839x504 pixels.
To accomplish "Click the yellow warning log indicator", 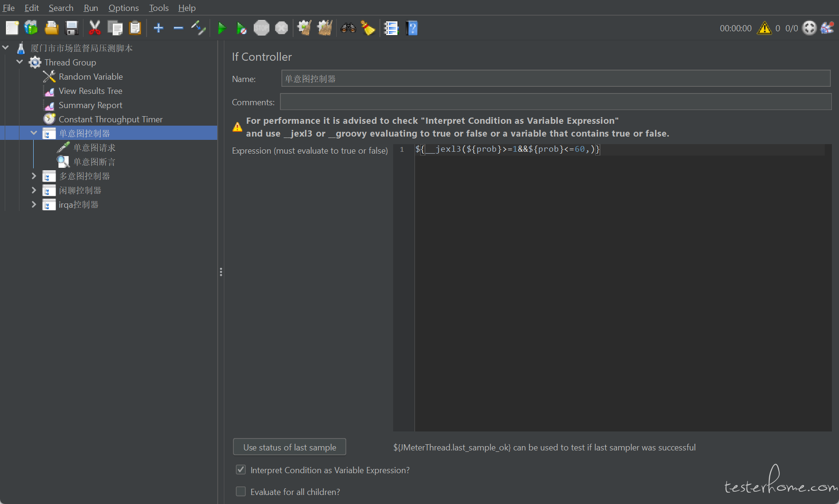I will click(764, 28).
